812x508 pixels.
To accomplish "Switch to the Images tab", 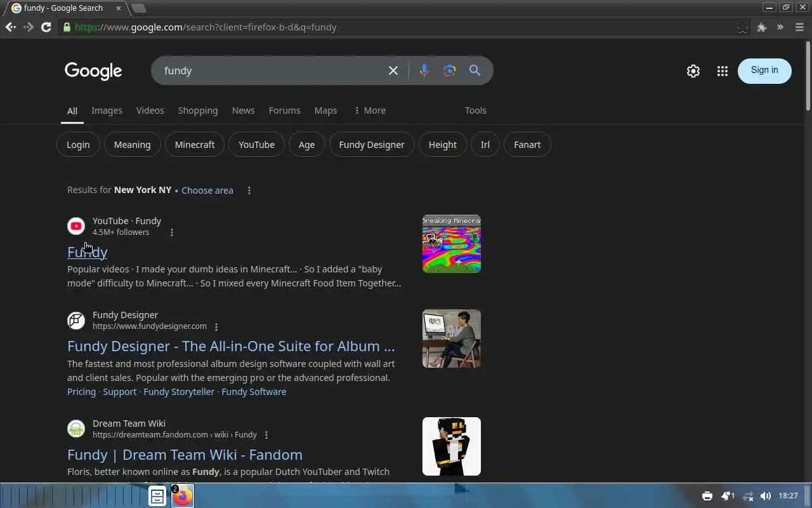I will coord(107,110).
